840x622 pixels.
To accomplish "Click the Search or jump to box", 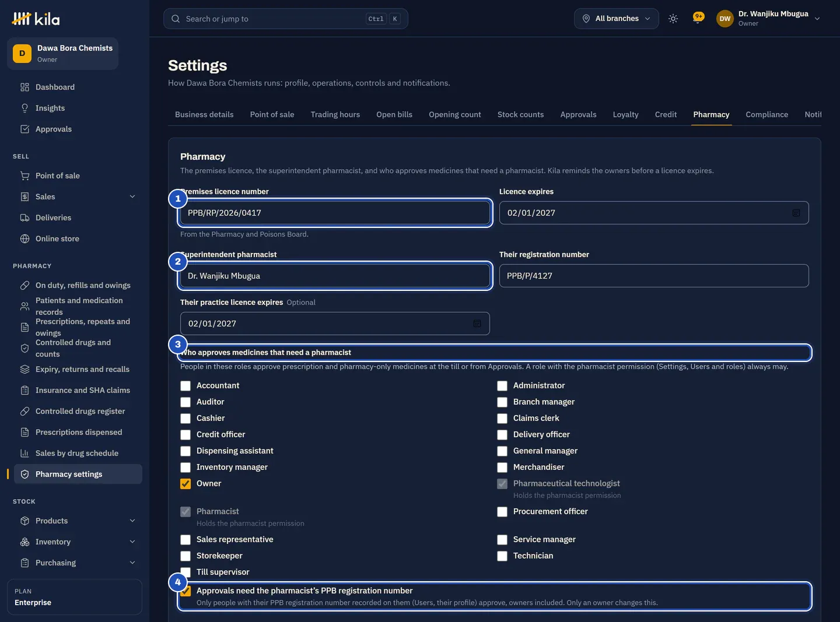I will coord(286,19).
